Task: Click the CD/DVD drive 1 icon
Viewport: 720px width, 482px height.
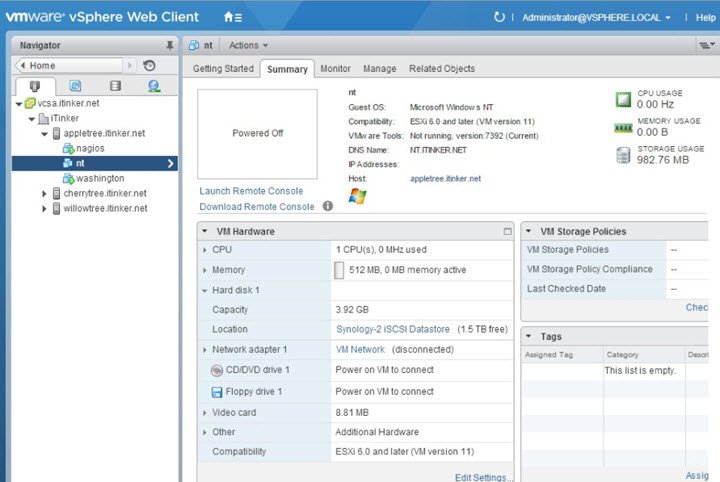Action: coord(217,370)
